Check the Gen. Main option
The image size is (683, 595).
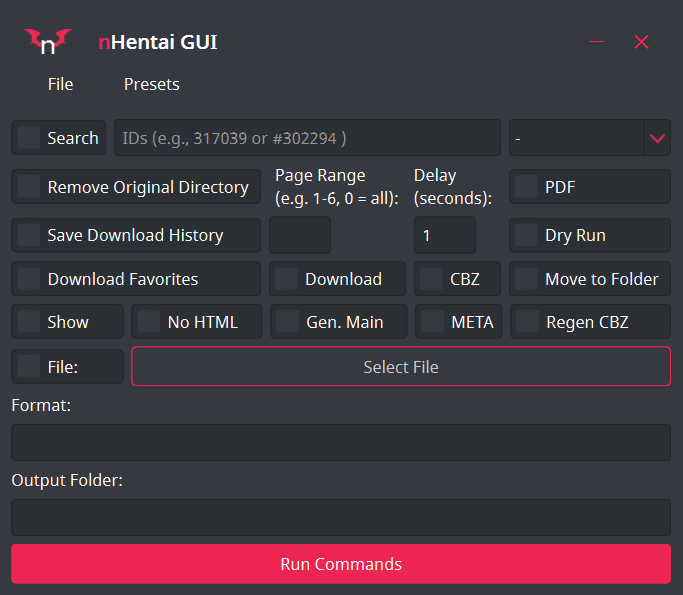pos(287,322)
